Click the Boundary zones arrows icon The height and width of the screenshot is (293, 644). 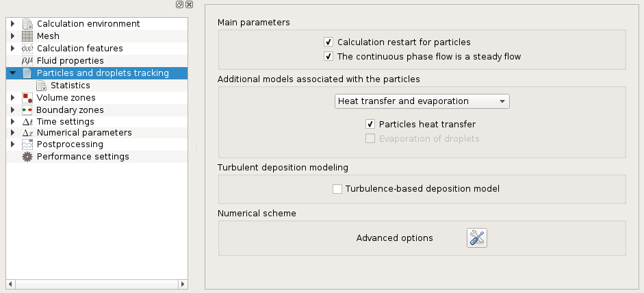27,110
